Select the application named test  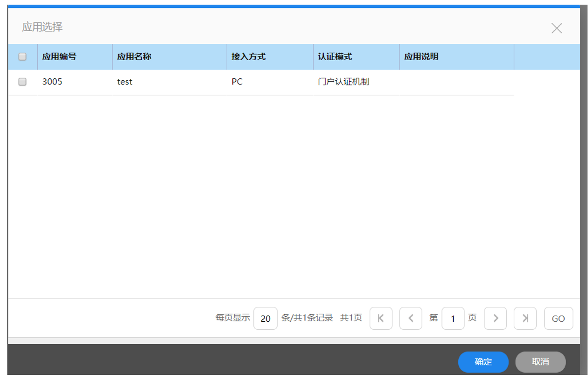click(x=125, y=82)
